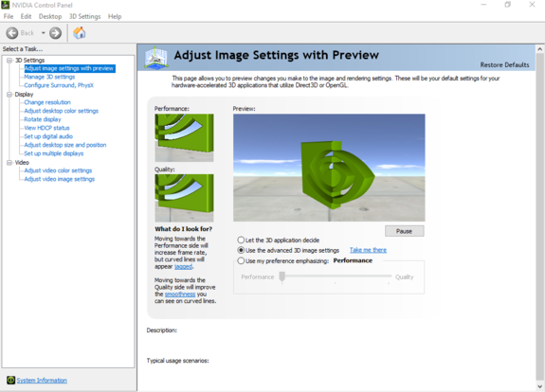Click the scrollbar down arrow

click(539, 386)
